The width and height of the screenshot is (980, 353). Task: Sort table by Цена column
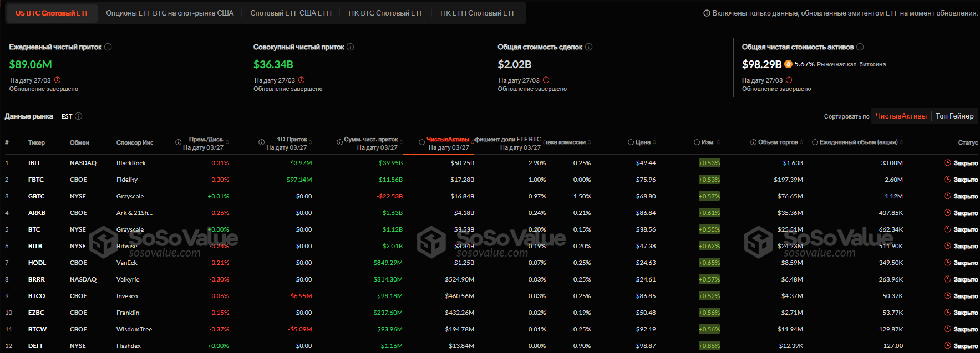pyautogui.click(x=654, y=142)
